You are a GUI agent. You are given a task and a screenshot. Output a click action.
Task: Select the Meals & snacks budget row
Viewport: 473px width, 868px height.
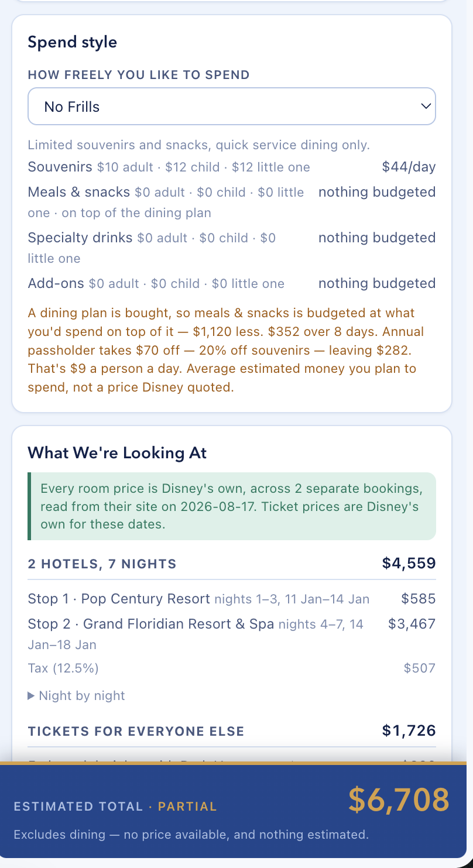232,202
